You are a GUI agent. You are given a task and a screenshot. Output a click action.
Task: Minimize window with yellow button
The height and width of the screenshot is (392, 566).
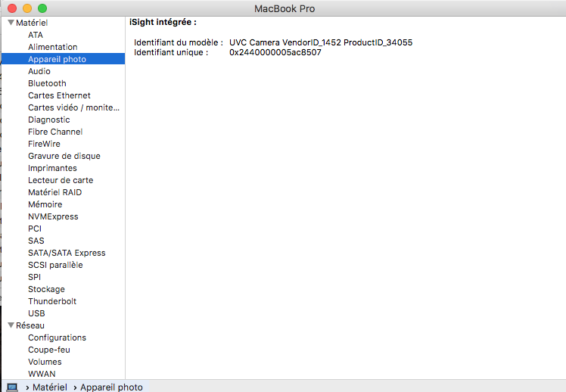[x=27, y=8]
